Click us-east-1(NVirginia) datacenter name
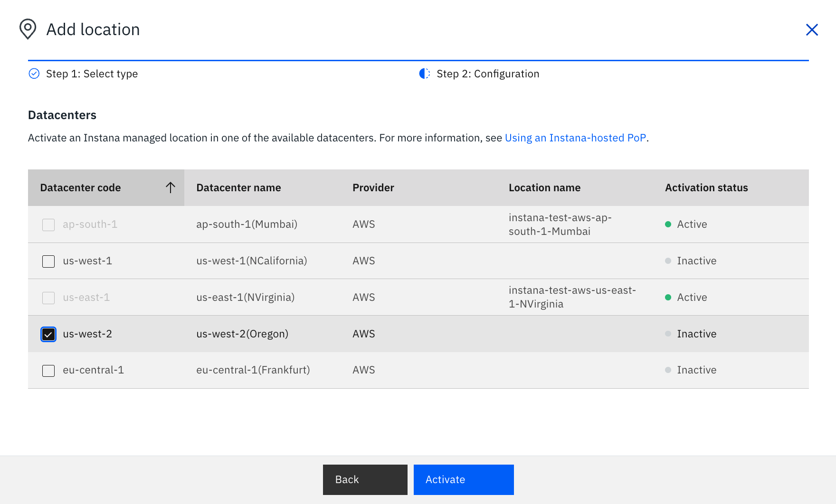 tap(245, 297)
